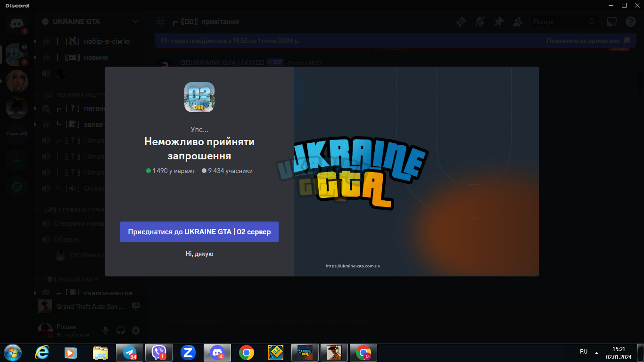Click the 02 server icon in the invite dialog
The image size is (644, 362).
(x=199, y=97)
